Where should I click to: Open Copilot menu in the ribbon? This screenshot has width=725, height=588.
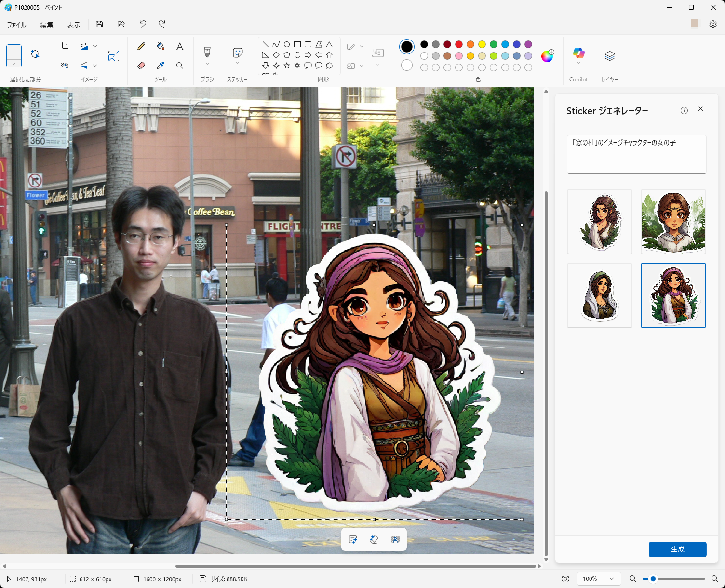click(x=578, y=56)
